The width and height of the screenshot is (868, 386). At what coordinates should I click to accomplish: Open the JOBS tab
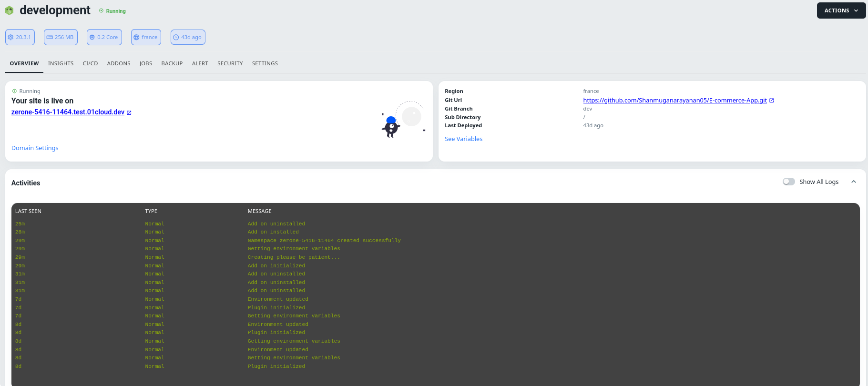[146, 63]
